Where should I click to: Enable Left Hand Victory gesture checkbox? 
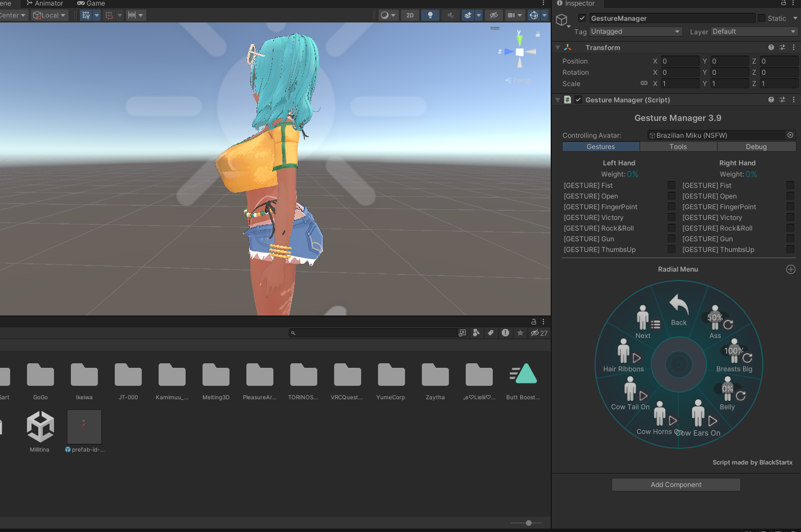[672, 217]
